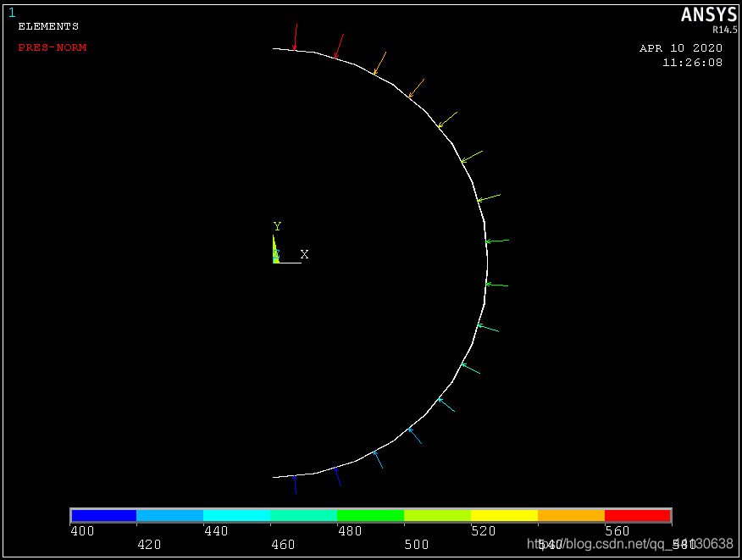Open the blog.csdn.net watermark link
The width and height of the screenshot is (742, 560).
pos(629,543)
